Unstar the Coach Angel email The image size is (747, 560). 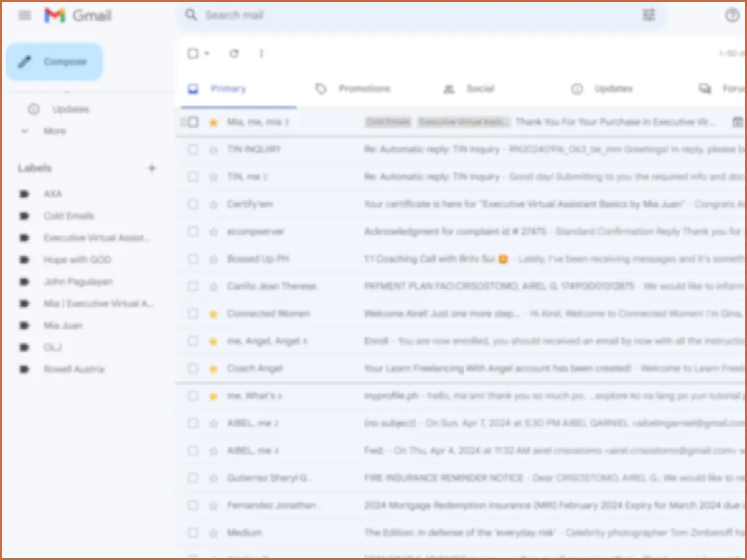point(214,368)
